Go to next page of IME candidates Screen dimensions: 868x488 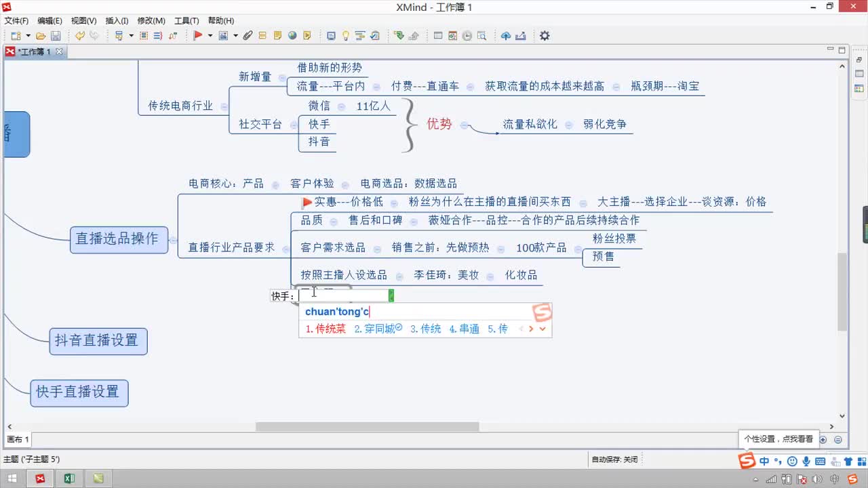click(531, 329)
